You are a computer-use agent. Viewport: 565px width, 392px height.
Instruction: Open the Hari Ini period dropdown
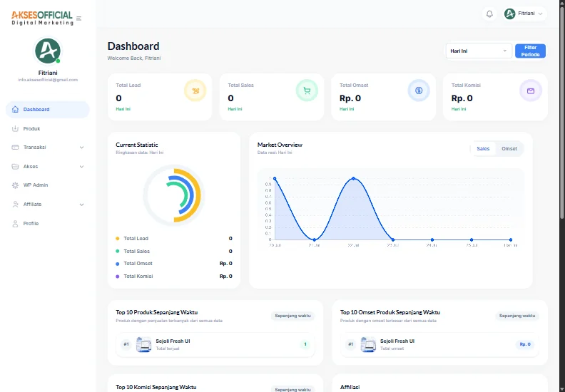[479, 51]
